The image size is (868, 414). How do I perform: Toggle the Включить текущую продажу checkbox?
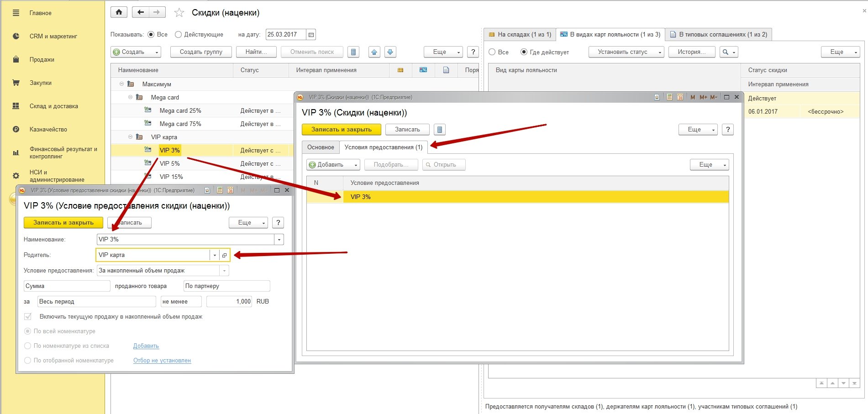point(28,316)
